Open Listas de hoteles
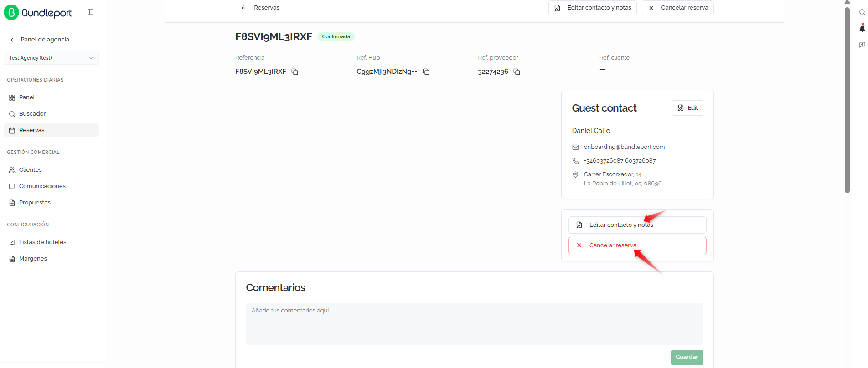The image size is (868, 368). pyautogui.click(x=51, y=242)
